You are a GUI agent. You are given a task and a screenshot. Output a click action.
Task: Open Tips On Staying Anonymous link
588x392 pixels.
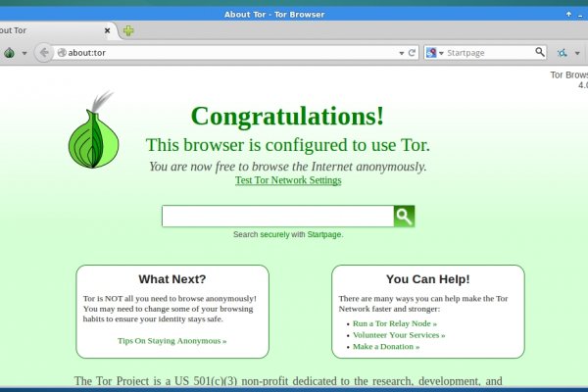pos(171,341)
